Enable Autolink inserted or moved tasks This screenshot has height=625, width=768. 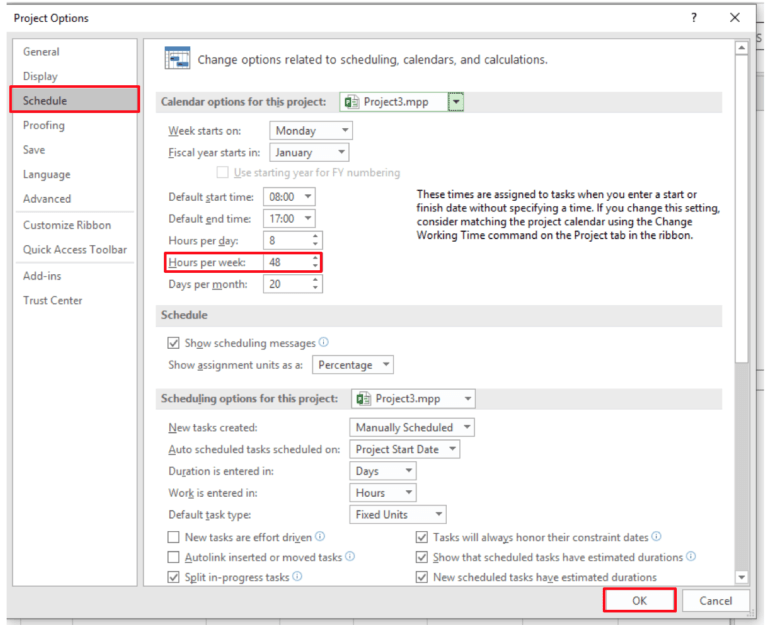tap(173, 557)
